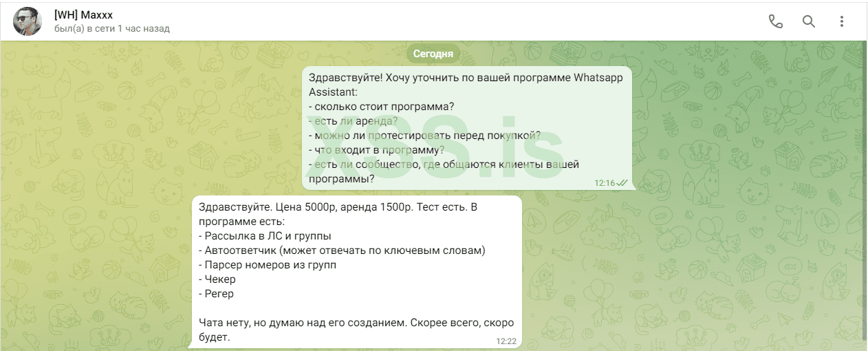
Task: Click the line "Парсер номеров из групп"
Action: [x=268, y=265]
